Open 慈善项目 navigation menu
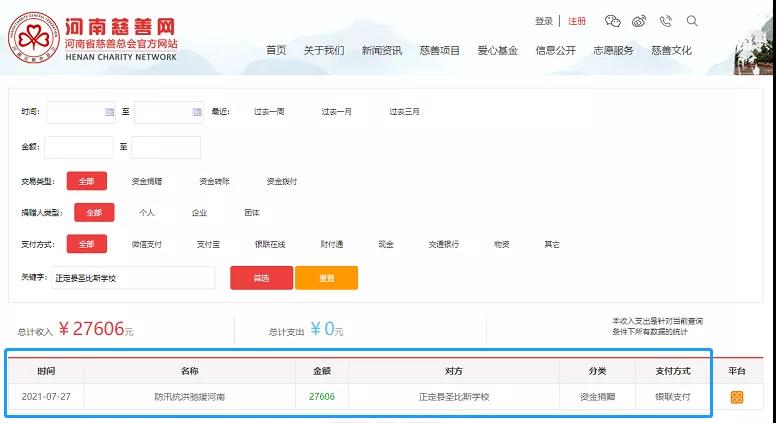 tap(439, 50)
